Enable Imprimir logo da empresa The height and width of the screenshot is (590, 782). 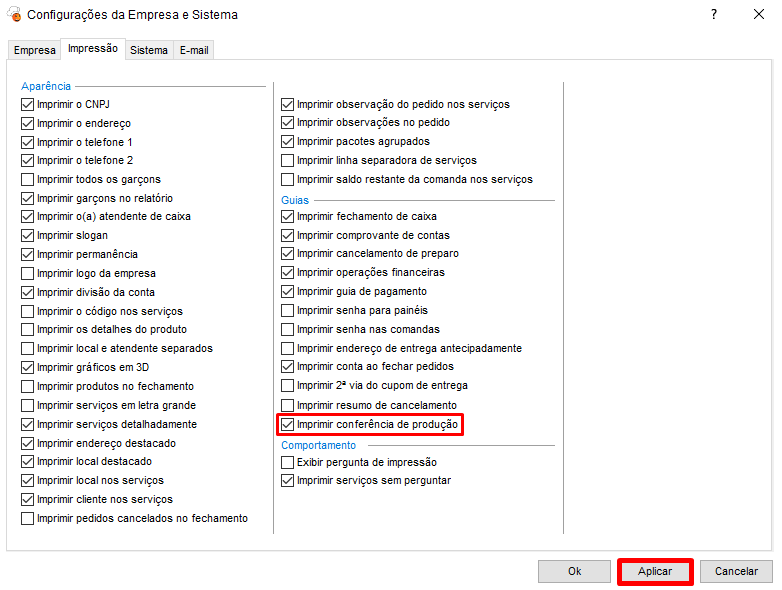[28, 273]
